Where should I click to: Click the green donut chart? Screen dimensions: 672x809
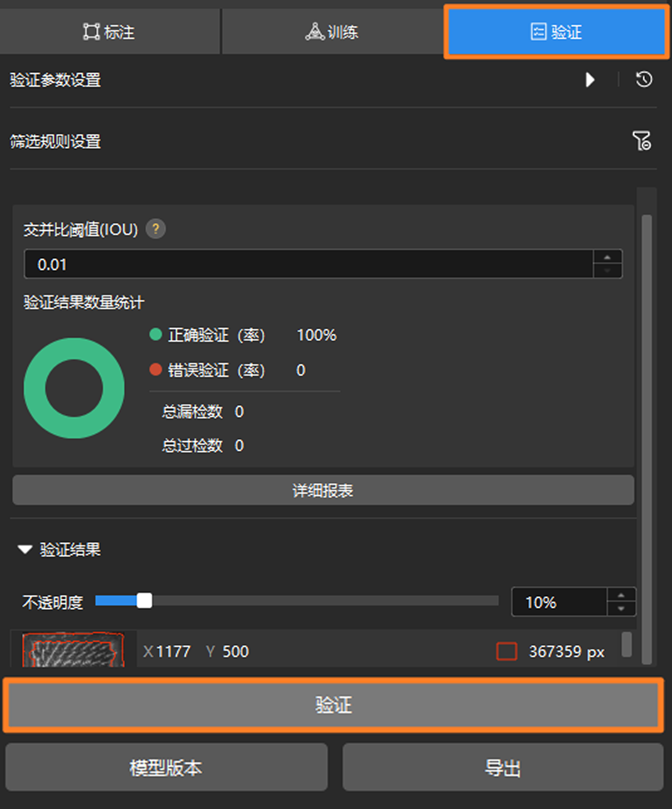74,388
